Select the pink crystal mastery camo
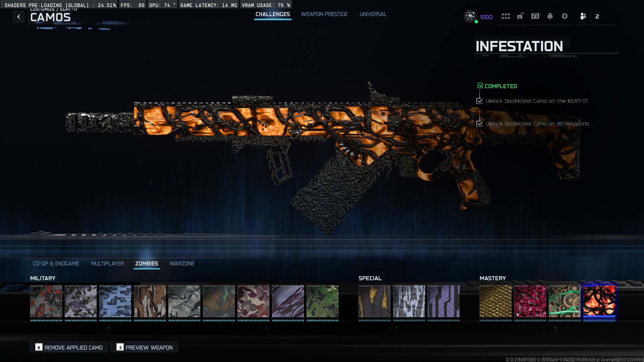Image resolution: width=644 pixels, height=362 pixels. point(530,301)
